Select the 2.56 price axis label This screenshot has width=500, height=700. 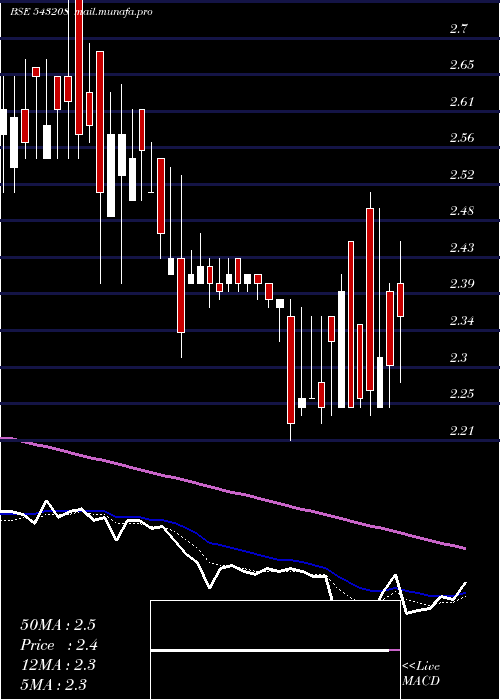[462, 138]
